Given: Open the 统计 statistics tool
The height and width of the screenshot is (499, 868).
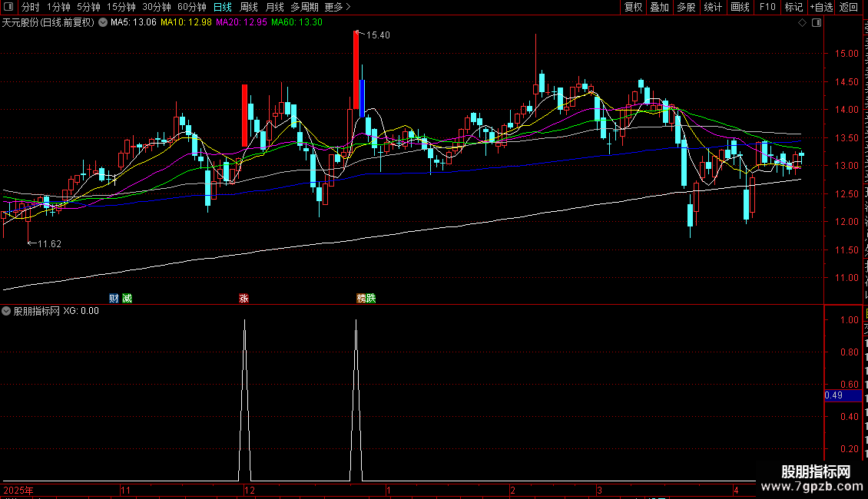Looking at the screenshot, I should pyautogui.click(x=713, y=7).
